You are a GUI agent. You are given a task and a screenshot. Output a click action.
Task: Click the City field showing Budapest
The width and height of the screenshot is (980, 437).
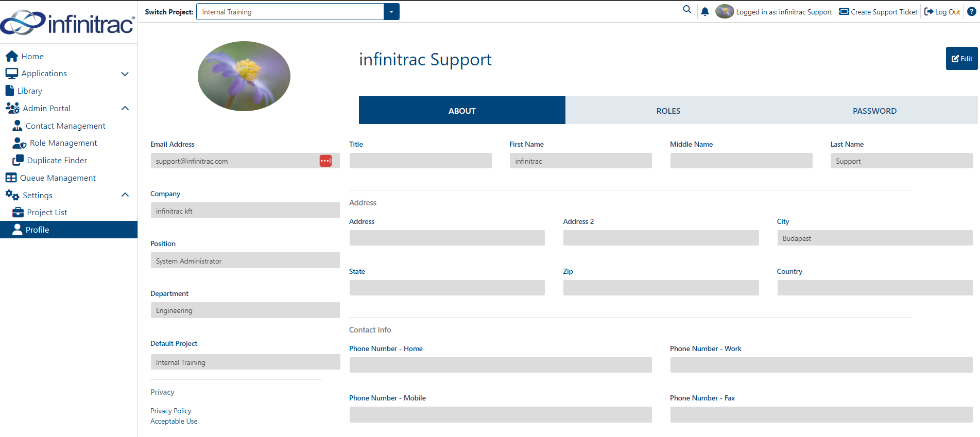[x=874, y=238]
